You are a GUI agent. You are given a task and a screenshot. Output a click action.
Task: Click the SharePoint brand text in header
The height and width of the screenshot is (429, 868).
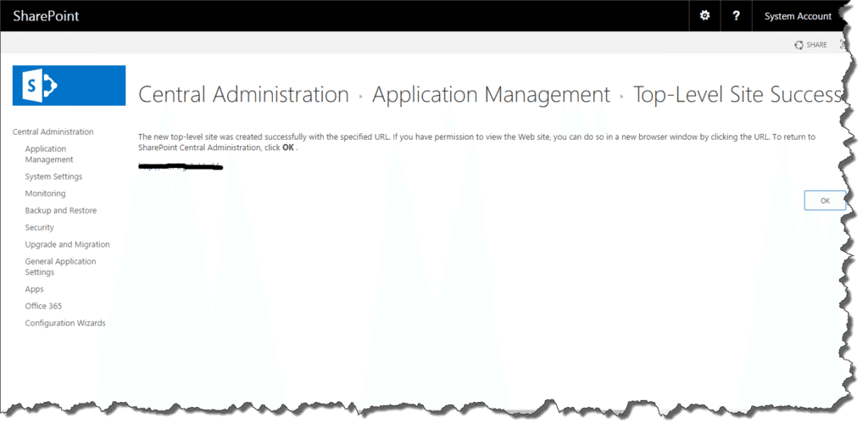pyautogui.click(x=46, y=16)
